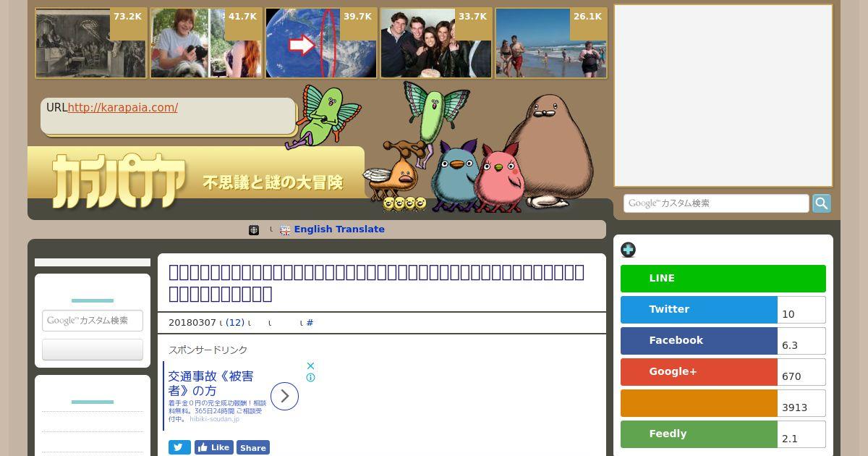Open the article headline link

(376, 283)
